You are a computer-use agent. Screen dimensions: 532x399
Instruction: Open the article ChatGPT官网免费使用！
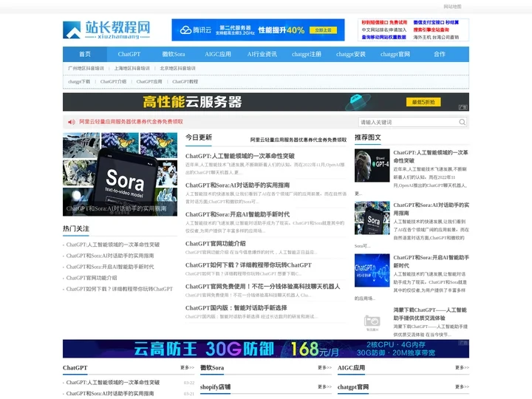(x=262, y=287)
